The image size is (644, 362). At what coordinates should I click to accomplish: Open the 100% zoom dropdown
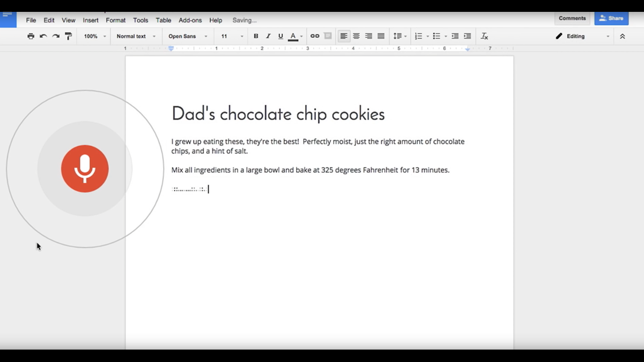94,36
